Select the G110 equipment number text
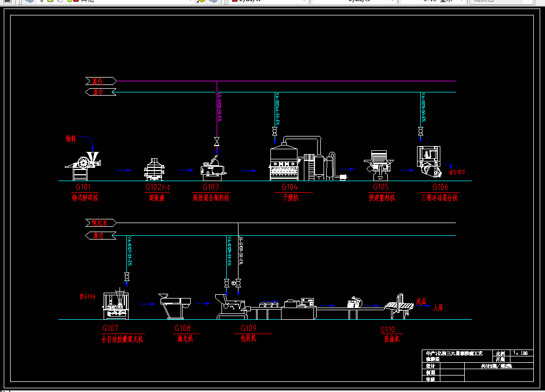The height and width of the screenshot is (392, 545). point(388,329)
